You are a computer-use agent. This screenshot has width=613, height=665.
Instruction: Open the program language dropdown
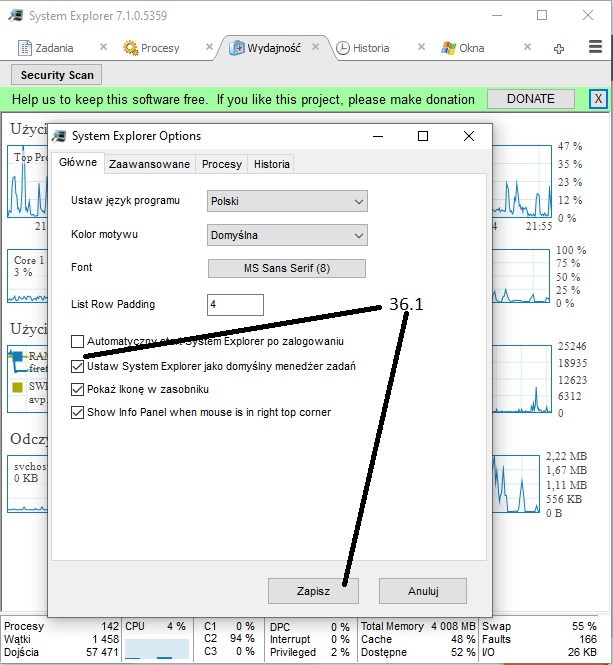pos(287,201)
